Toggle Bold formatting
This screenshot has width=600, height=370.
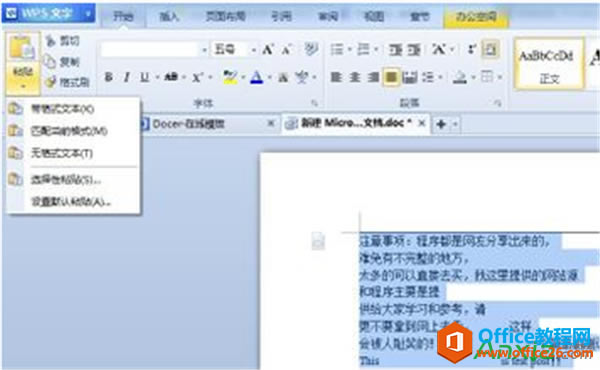tap(109, 77)
